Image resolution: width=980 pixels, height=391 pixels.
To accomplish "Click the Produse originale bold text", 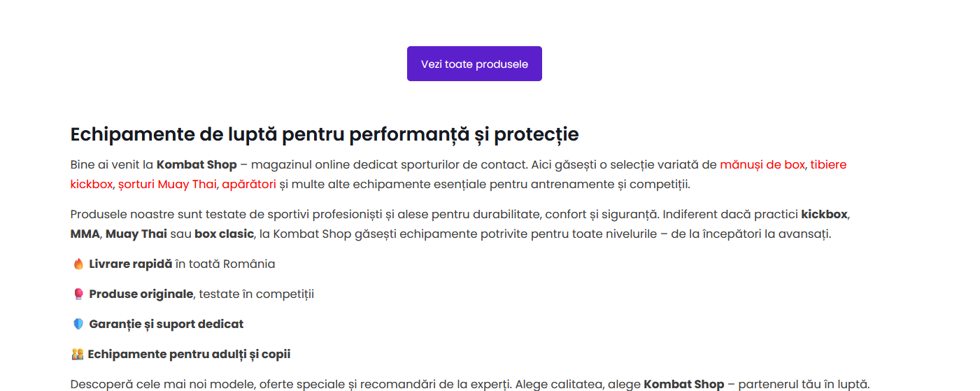I will pos(141,294).
